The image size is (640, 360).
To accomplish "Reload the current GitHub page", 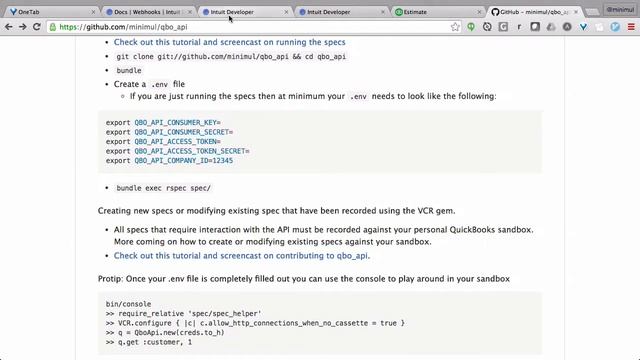I will [36, 27].
